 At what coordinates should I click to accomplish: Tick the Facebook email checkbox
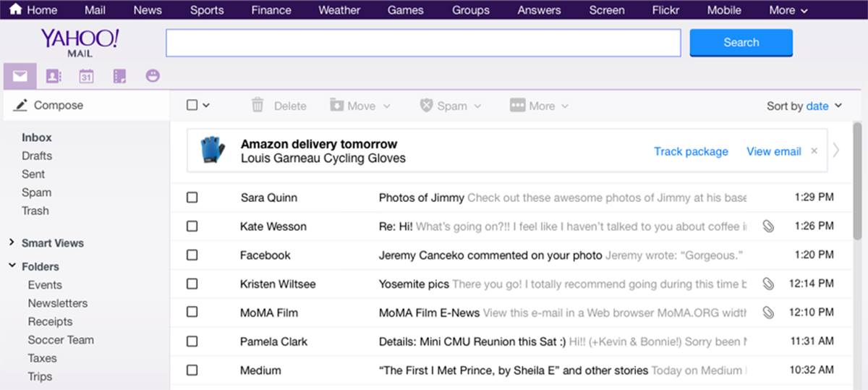[192, 255]
